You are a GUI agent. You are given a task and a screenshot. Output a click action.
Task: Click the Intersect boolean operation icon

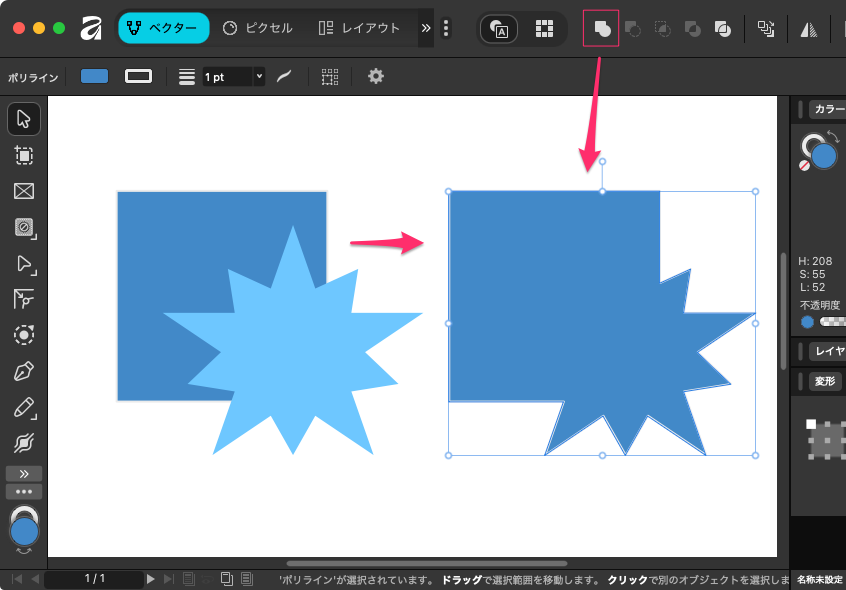pos(662,29)
